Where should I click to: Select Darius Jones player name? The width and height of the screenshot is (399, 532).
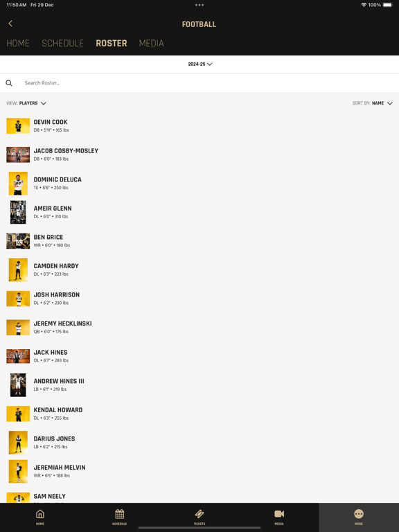click(54, 439)
